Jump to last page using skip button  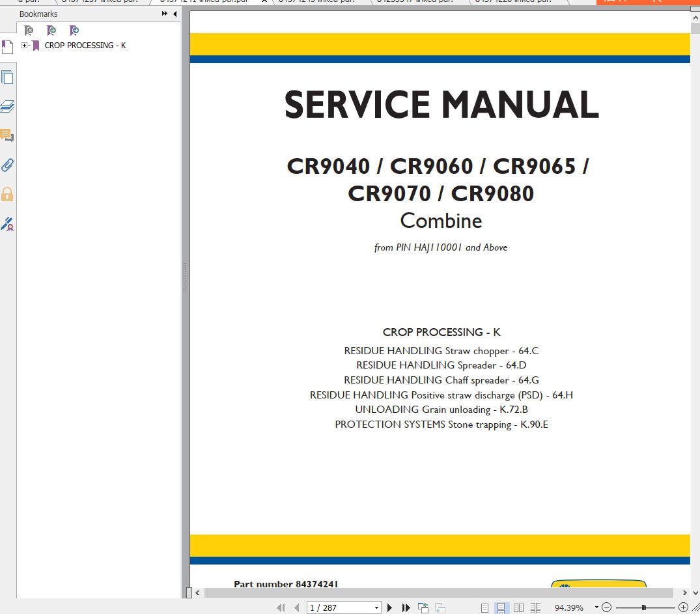[405, 607]
